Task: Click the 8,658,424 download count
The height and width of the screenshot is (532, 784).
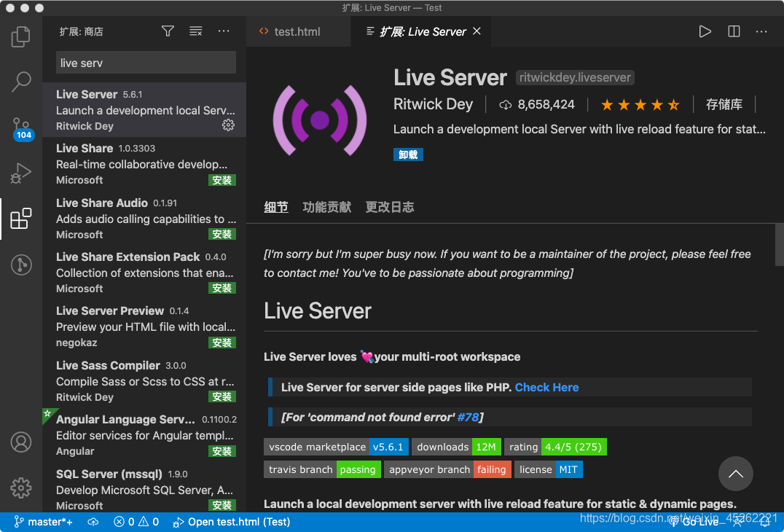Action: [537, 104]
